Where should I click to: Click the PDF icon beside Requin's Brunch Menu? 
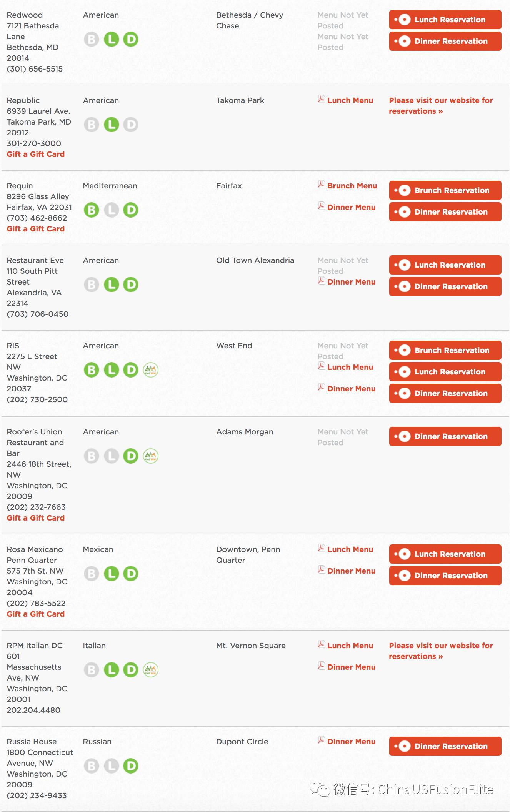[x=321, y=185]
